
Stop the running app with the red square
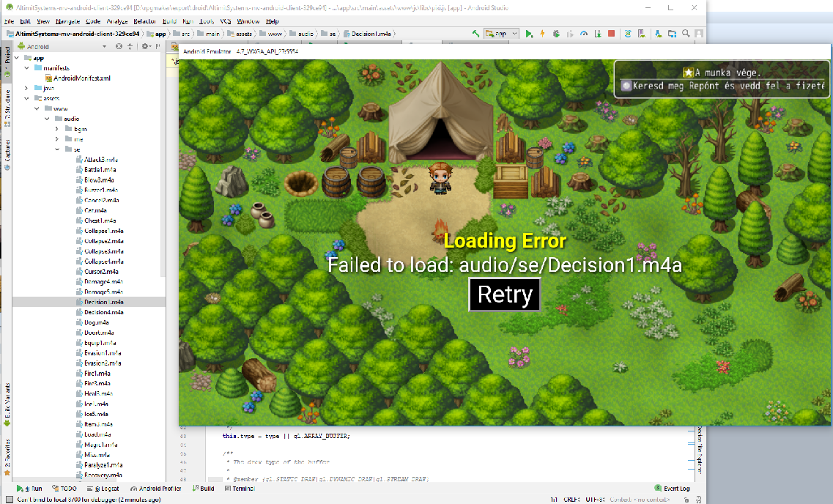(x=612, y=34)
